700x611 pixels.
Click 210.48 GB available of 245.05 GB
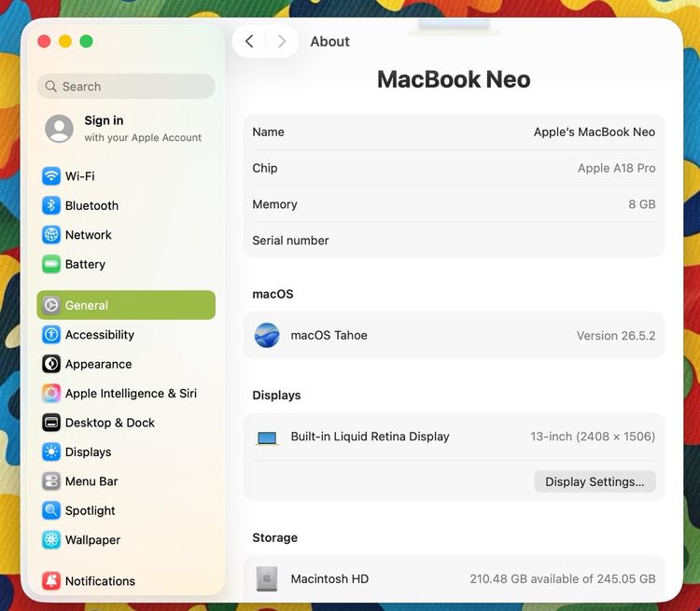[x=563, y=579]
